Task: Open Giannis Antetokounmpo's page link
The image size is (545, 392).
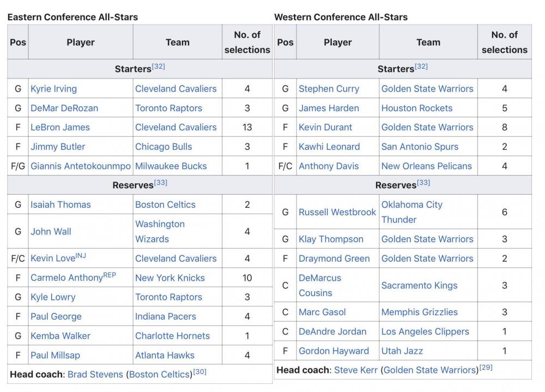Action: [81, 166]
